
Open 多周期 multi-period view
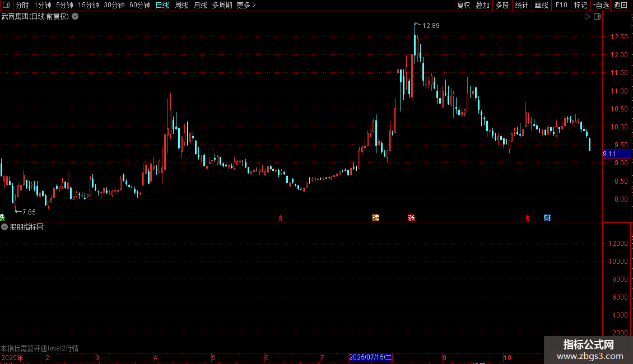click(x=222, y=5)
